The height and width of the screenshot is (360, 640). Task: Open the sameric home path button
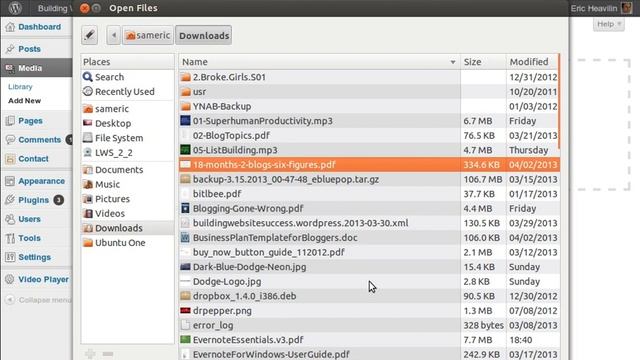coord(148,36)
